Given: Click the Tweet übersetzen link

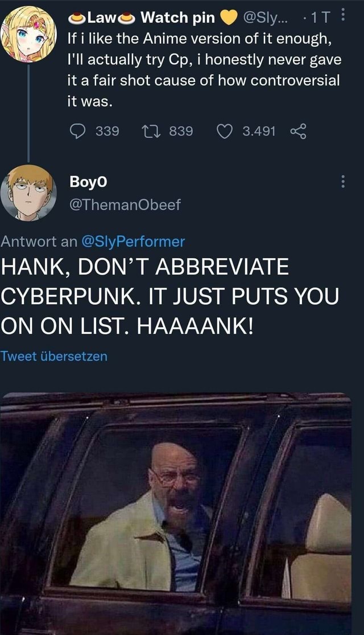Looking at the screenshot, I should pyautogui.click(x=54, y=357).
